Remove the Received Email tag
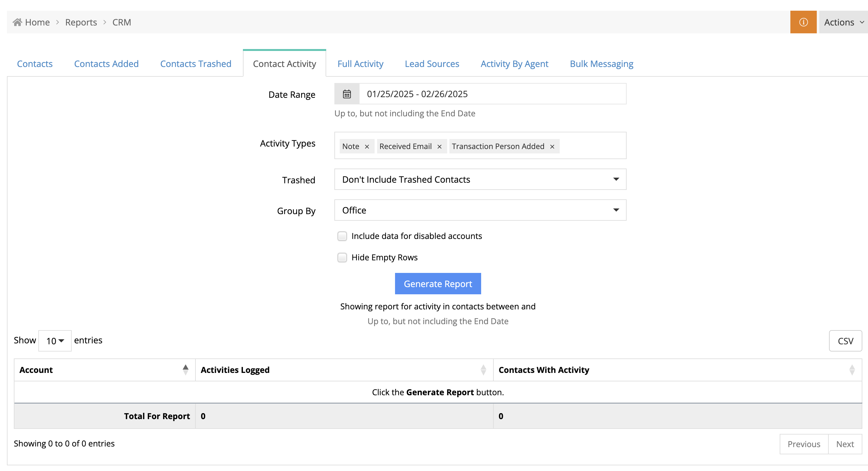The image size is (868, 471). pos(439,147)
